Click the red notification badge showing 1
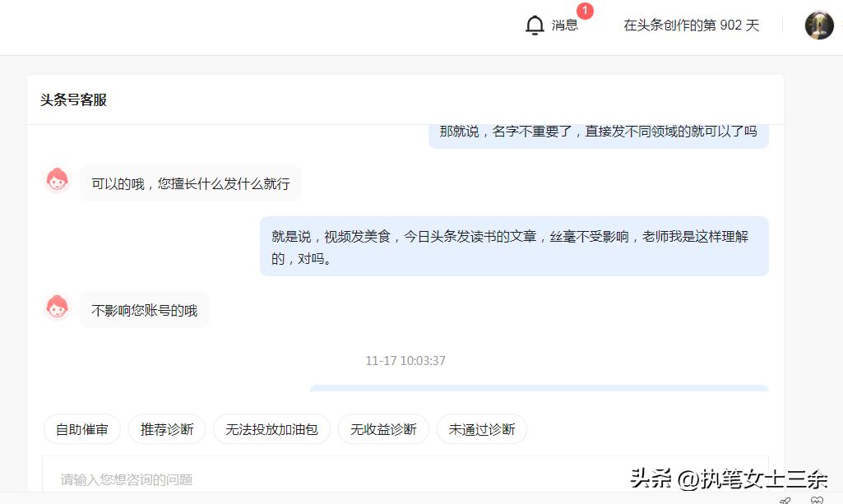The width and height of the screenshot is (843, 504). [x=585, y=10]
